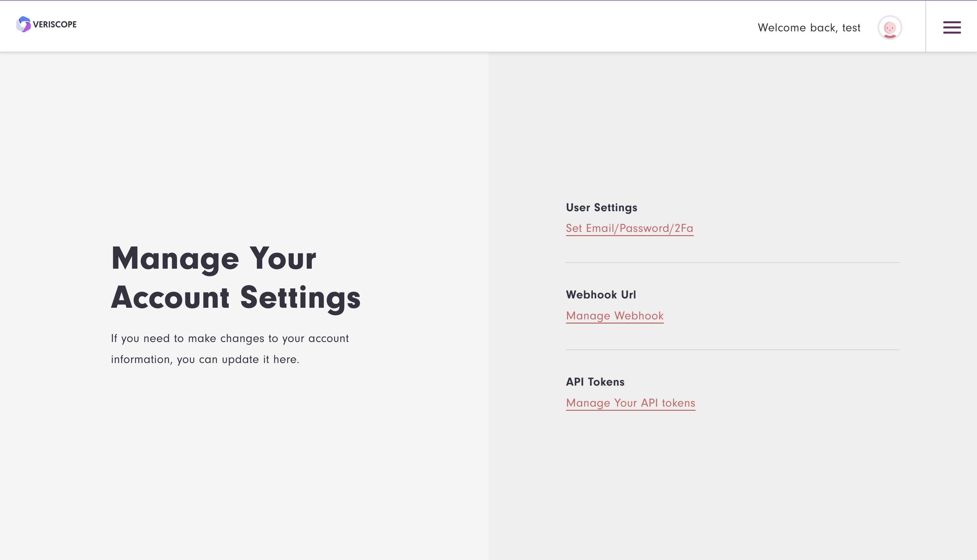Open the hamburger menu icon
Viewport: 977px width, 560px height.
[x=951, y=27]
